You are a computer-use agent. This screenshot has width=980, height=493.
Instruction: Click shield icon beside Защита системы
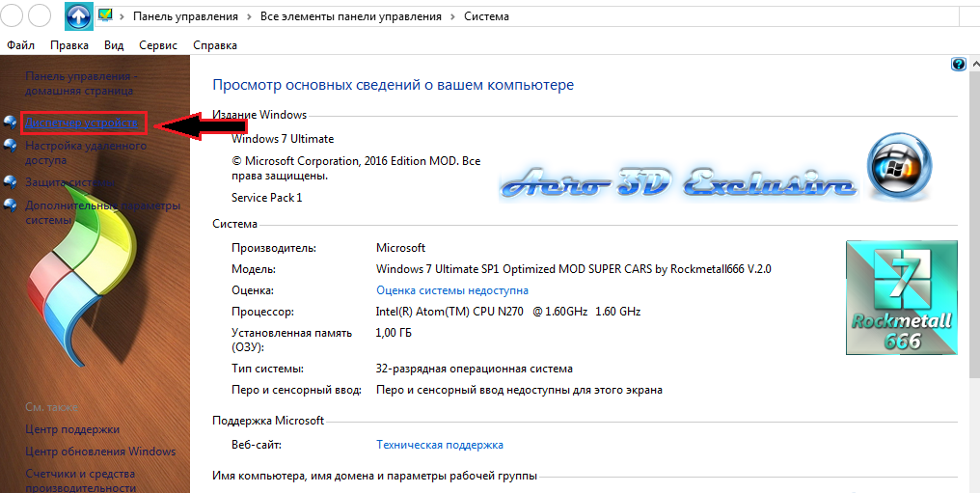click(x=11, y=181)
